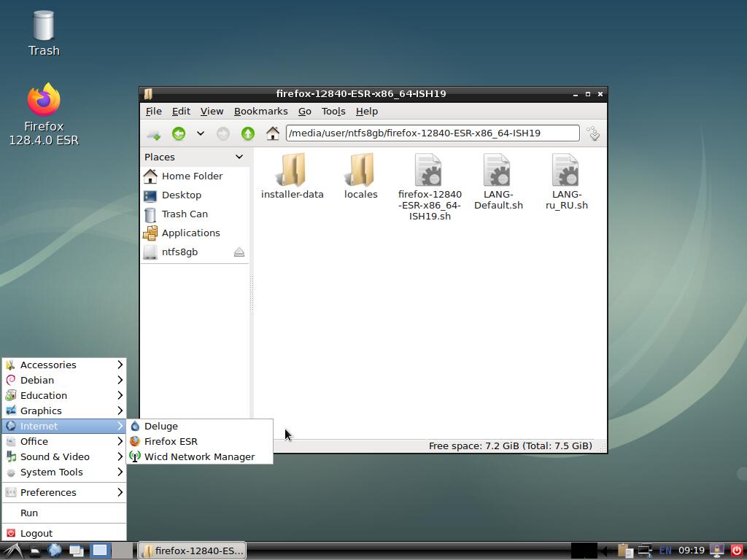This screenshot has width=747, height=560.
Task: Expand the Sound & Video submenu
Action: [x=64, y=456]
